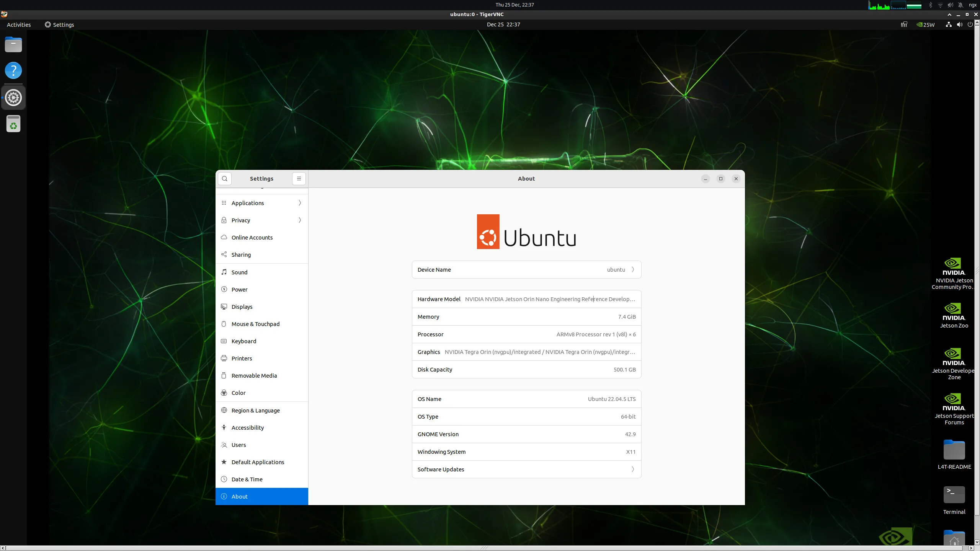Launch Terminal from the desktop shortcut
This screenshot has height=551, width=980.
click(953, 495)
